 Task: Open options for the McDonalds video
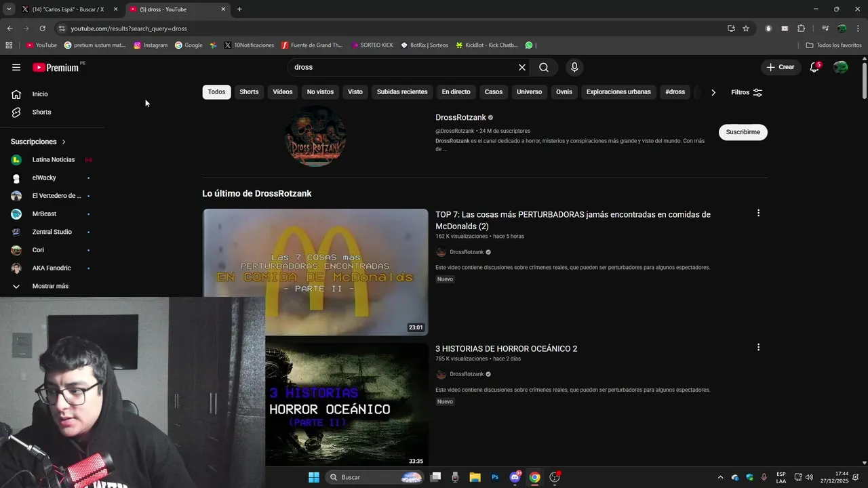click(x=758, y=213)
